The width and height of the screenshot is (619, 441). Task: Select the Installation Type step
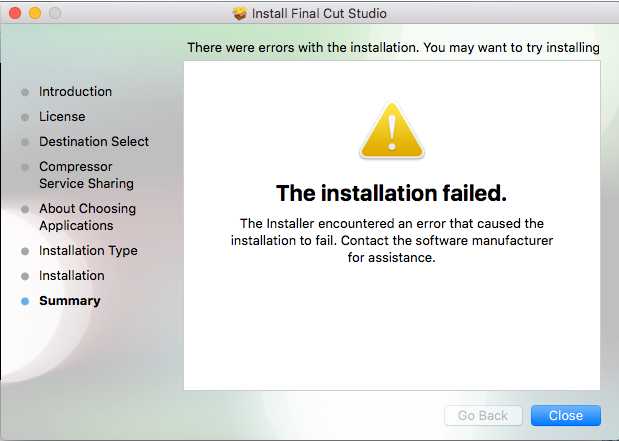tap(88, 251)
